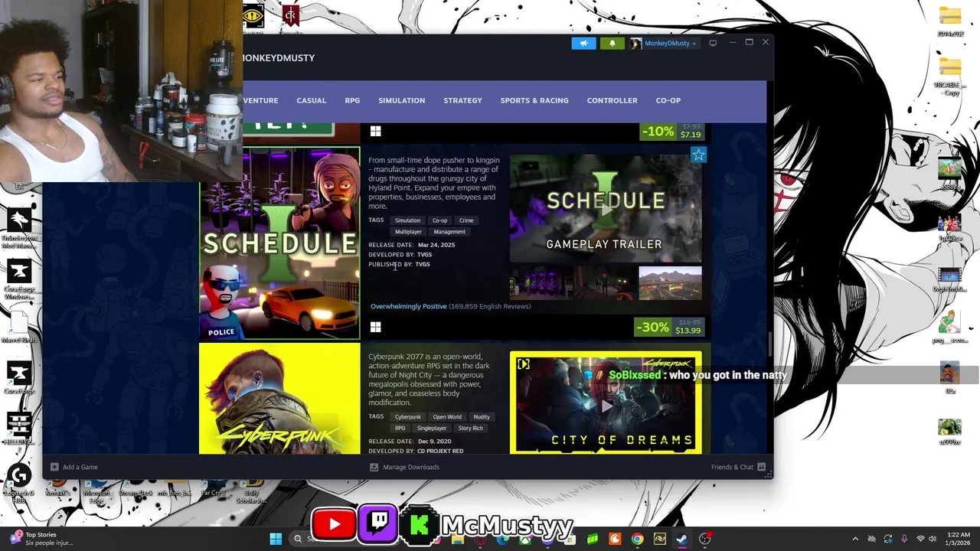
Task: Open HELLDIVERS 2 desktop icon
Action: [x=20, y=429]
